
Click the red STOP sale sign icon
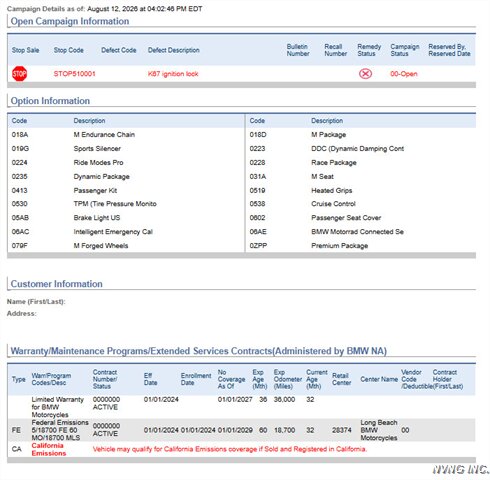pos(19,74)
